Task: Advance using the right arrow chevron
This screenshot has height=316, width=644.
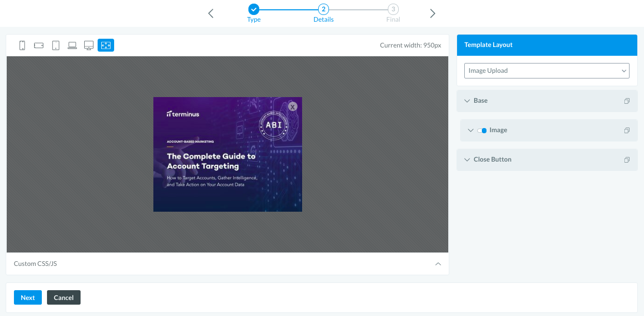Action: click(433, 13)
